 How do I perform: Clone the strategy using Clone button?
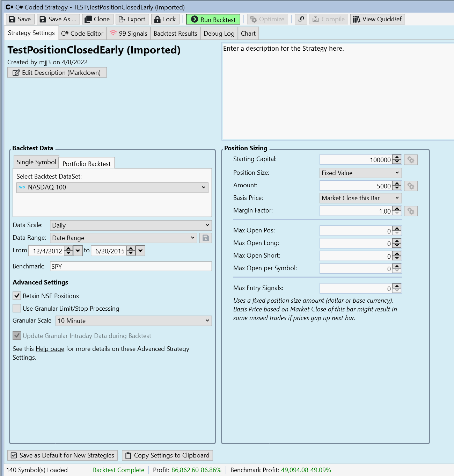[x=98, y=19]
